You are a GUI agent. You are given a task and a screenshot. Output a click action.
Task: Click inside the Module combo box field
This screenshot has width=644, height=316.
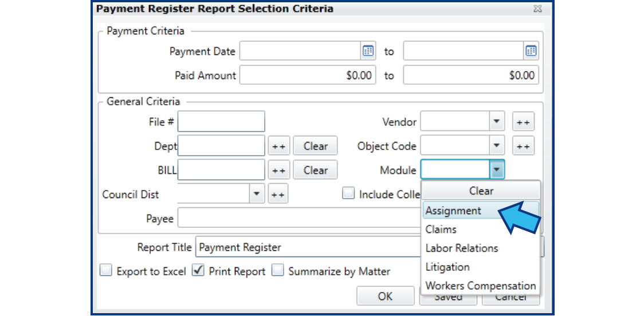tap(455, 170)
